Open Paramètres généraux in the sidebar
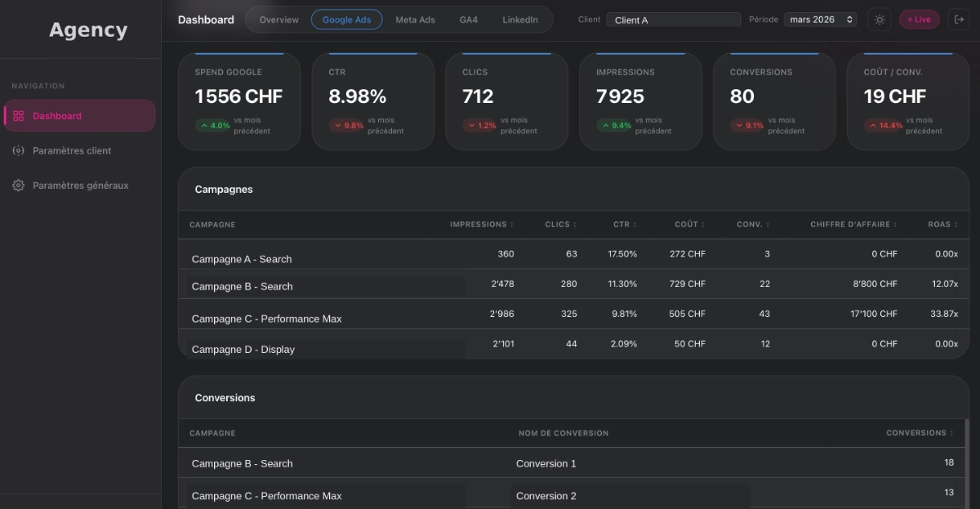 click(x=79, y=185)
